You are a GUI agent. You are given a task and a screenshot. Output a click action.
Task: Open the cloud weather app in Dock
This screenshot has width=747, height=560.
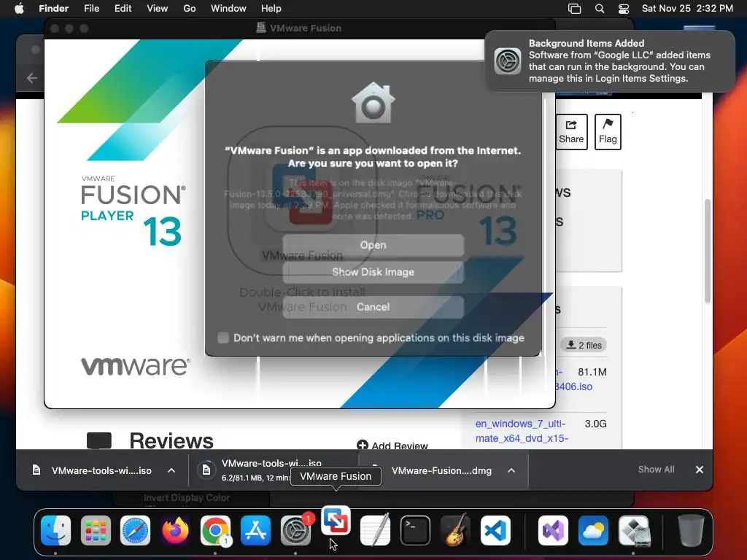(x=593, y=531)
